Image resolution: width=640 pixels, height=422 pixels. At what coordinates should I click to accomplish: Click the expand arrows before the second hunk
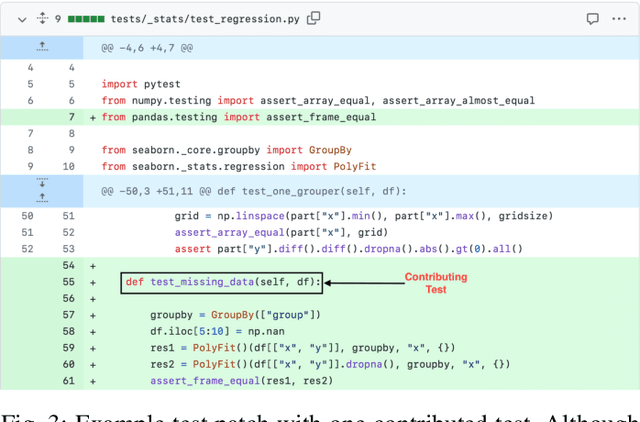tap(41, 190)
